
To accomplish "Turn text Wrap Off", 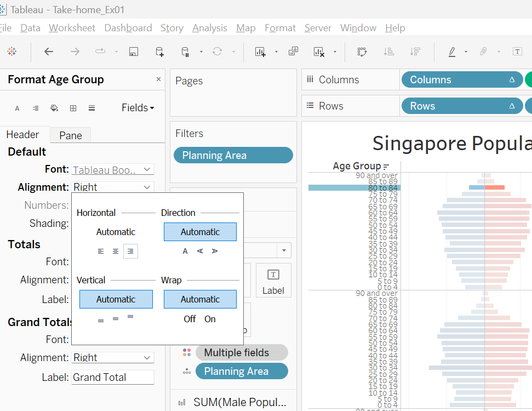I will click(190, 319).
